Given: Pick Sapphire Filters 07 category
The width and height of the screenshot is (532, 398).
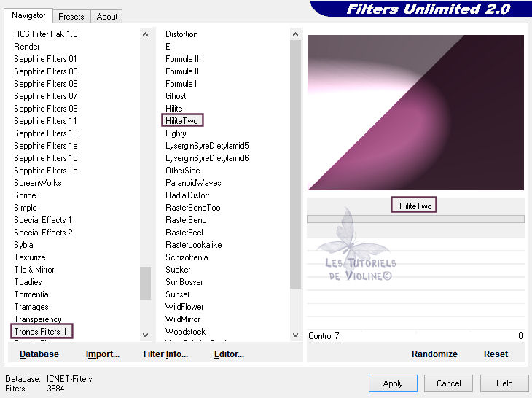Looking at the screenshot, I should point(45,96).
